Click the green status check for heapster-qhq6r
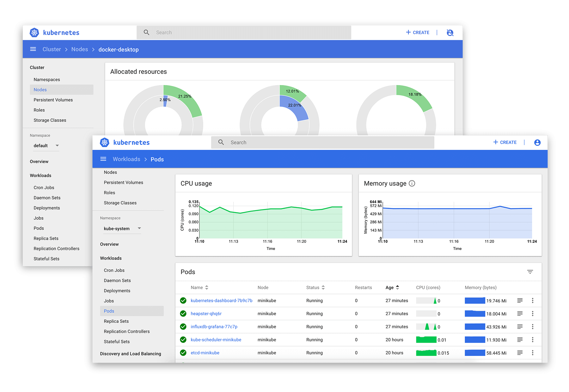Image resolution: width=569 pixels, height=392 pixels. 183,314
